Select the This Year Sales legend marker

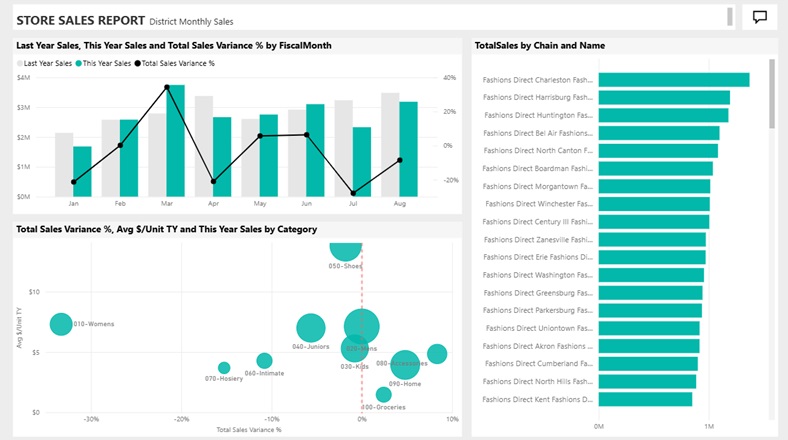(79, 63)
